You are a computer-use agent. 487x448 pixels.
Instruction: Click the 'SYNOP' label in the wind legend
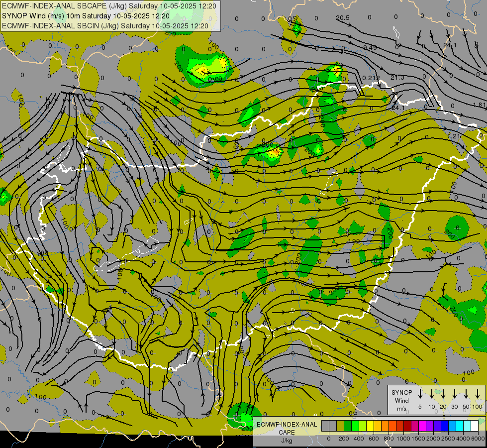(x=401, y=393)
